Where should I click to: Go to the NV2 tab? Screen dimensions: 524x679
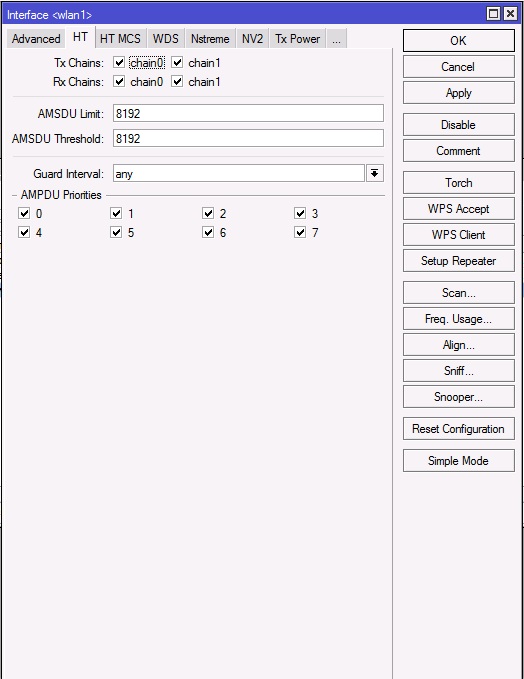tap(252, 39)
